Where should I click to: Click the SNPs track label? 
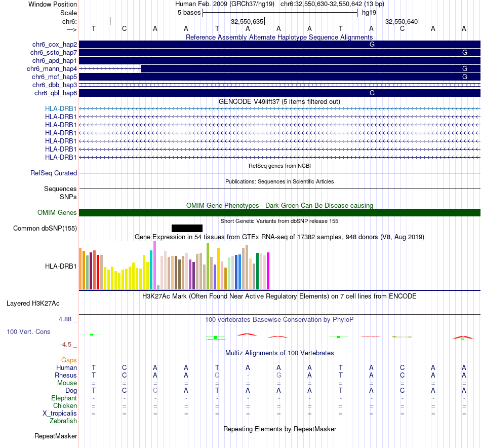tap(68, 197)
